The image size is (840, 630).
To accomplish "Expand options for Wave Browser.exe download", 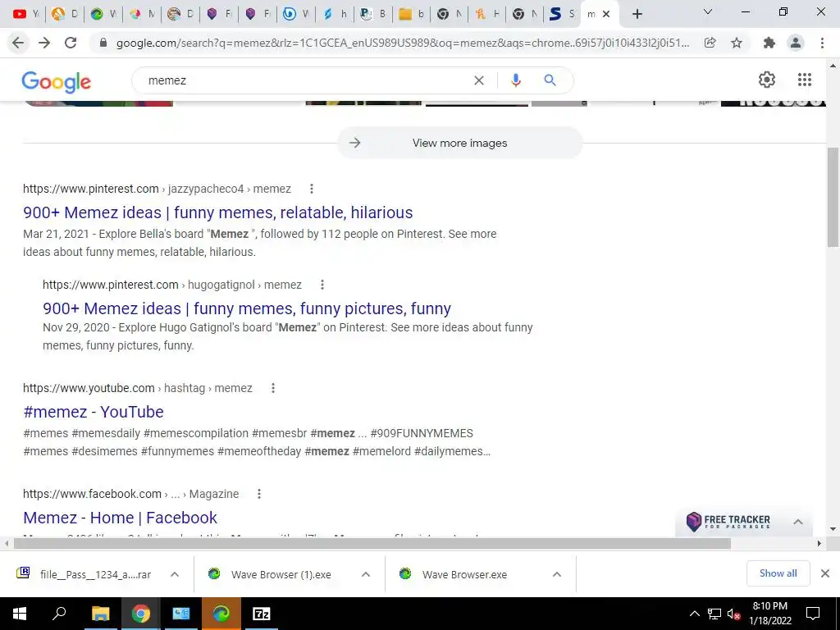I will (x=557, y=574).
